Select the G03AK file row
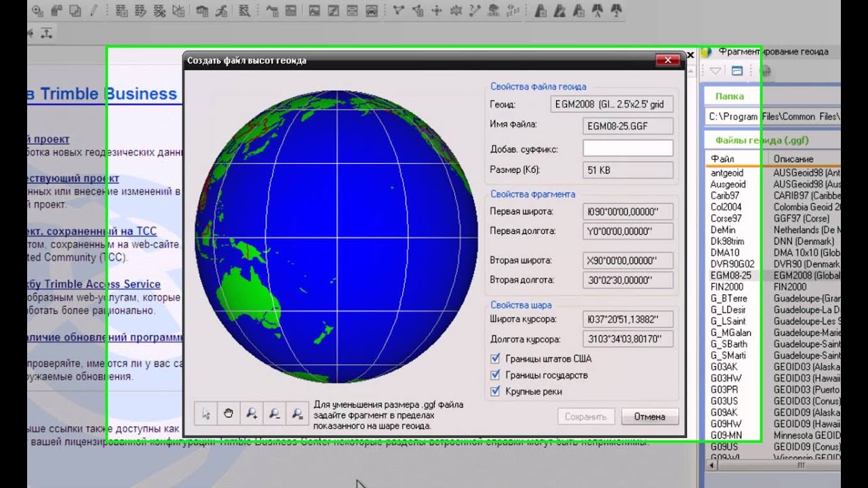 [x=773, y=367]
